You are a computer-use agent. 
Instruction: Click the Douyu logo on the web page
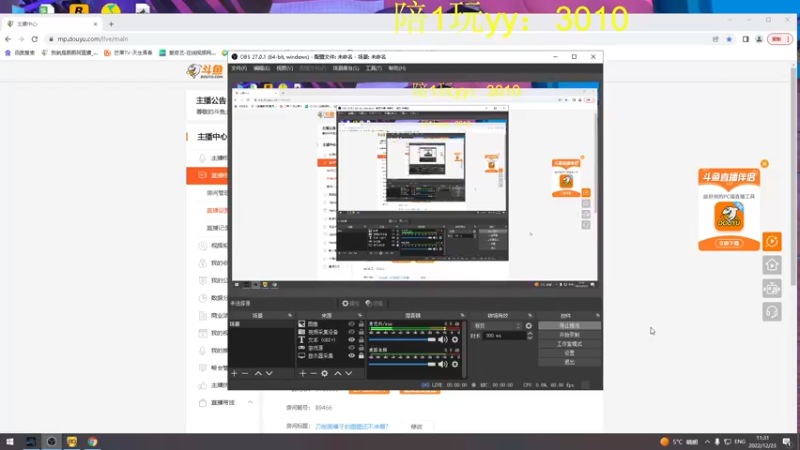tap(205, 71)
